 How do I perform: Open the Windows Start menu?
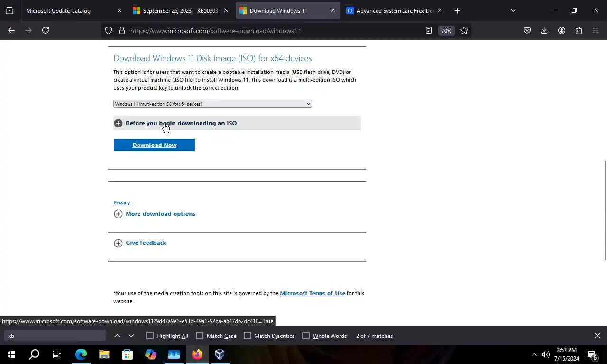click(x=11, y=355)
